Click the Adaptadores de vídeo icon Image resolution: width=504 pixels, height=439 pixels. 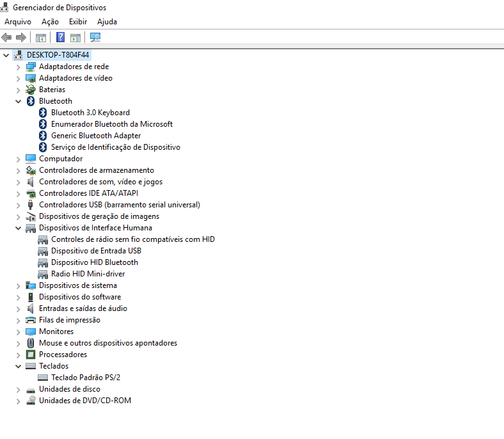[31, 78]
